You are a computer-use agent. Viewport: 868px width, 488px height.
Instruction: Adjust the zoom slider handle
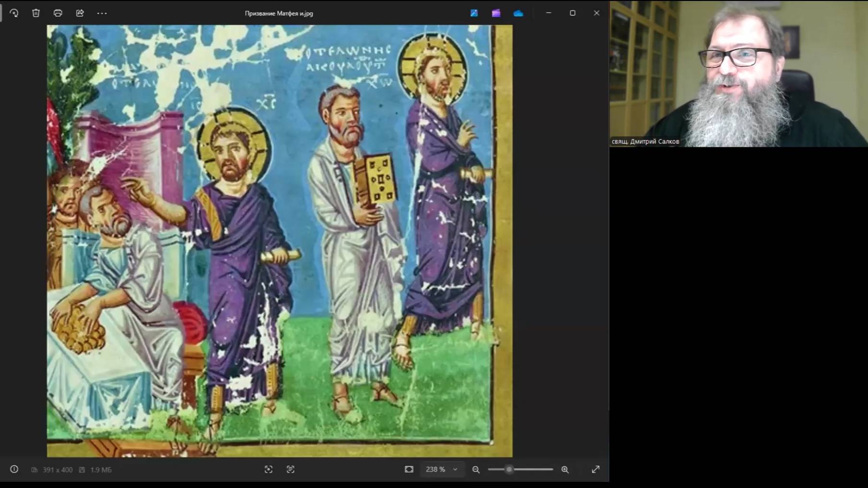click(x=509, y=469)
